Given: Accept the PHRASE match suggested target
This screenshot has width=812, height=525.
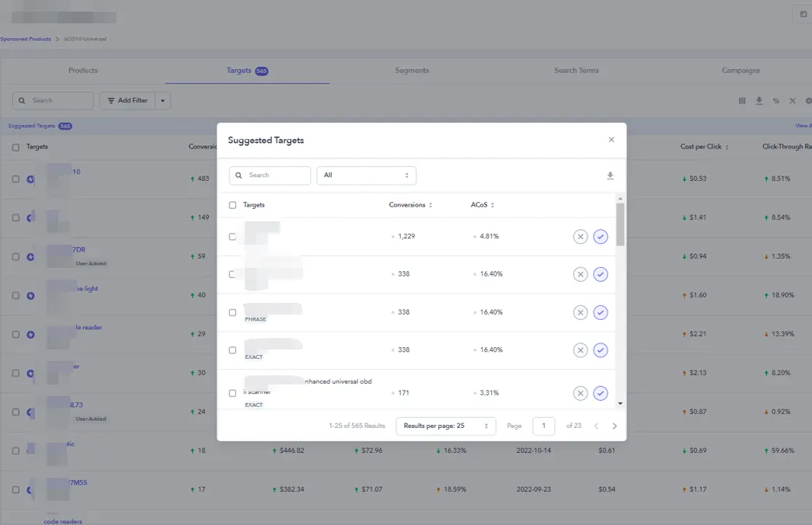Looking at the screenshot, I should click(x=600, y=313).
